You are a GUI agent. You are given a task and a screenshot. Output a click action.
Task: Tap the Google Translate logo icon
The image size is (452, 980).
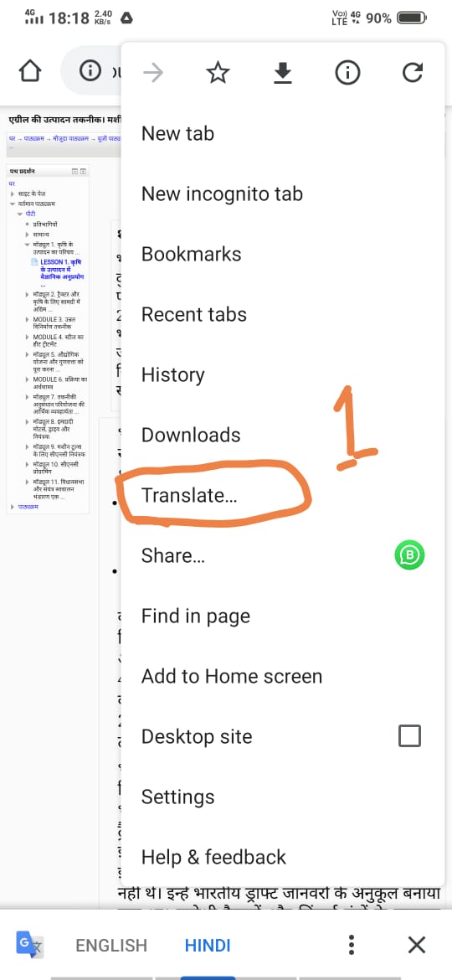click(28, 944)
